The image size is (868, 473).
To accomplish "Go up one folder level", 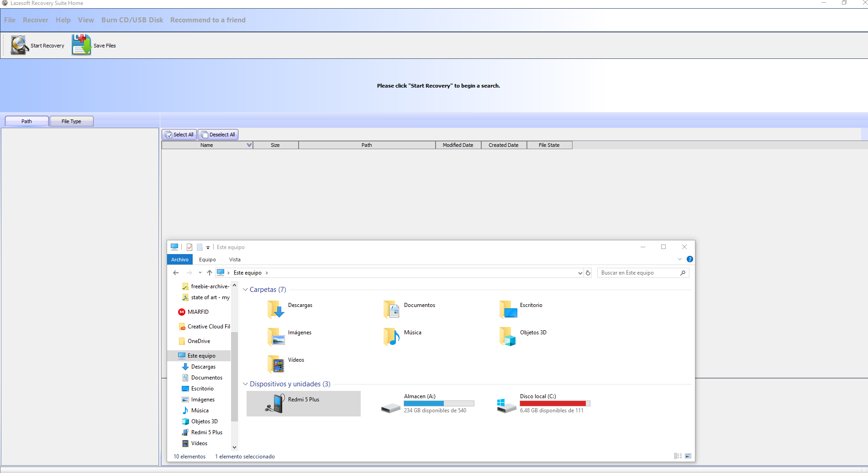I will [210, 273].
